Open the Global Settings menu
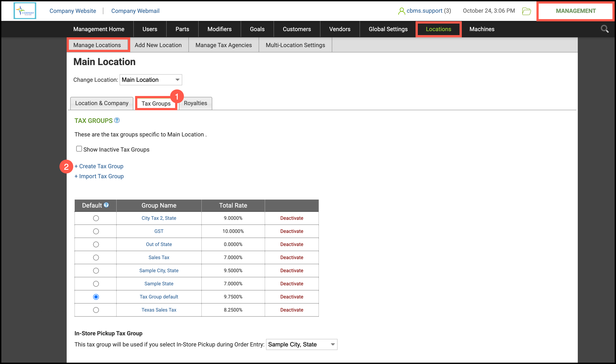616x364 pixels. (x=388, y=29)
